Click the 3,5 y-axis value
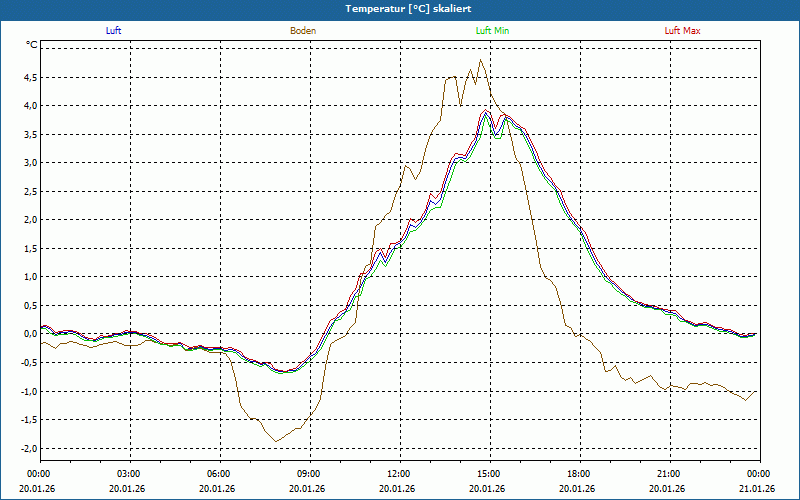Screen dimensions: 800x500 pyautogui.click(x=30, y=134)
